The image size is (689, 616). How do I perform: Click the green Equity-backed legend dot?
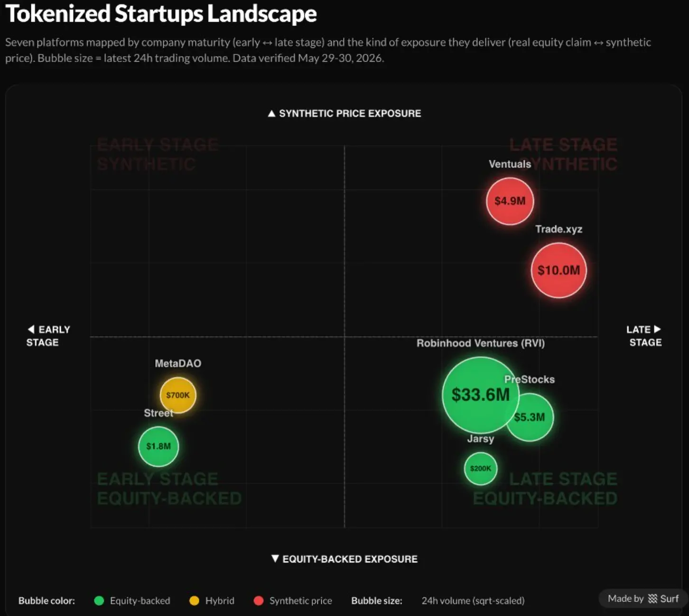[99, 601]
